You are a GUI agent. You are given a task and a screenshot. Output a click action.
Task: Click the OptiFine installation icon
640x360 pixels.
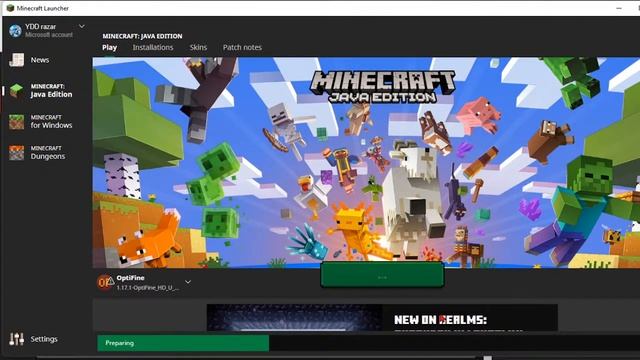105,282
